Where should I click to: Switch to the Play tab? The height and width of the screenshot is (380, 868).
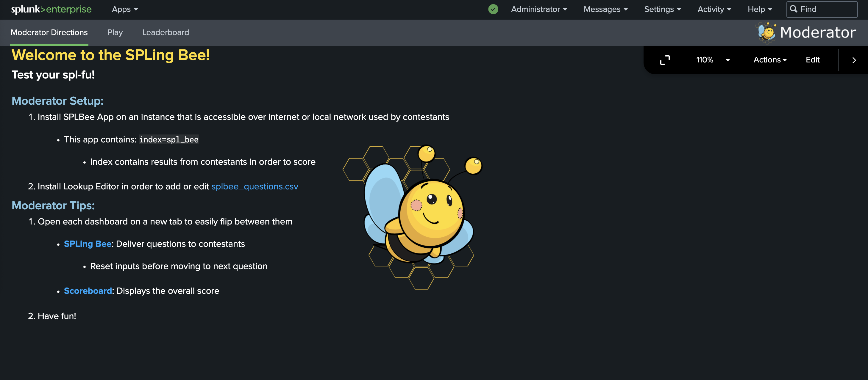click(x=115, y=32)
